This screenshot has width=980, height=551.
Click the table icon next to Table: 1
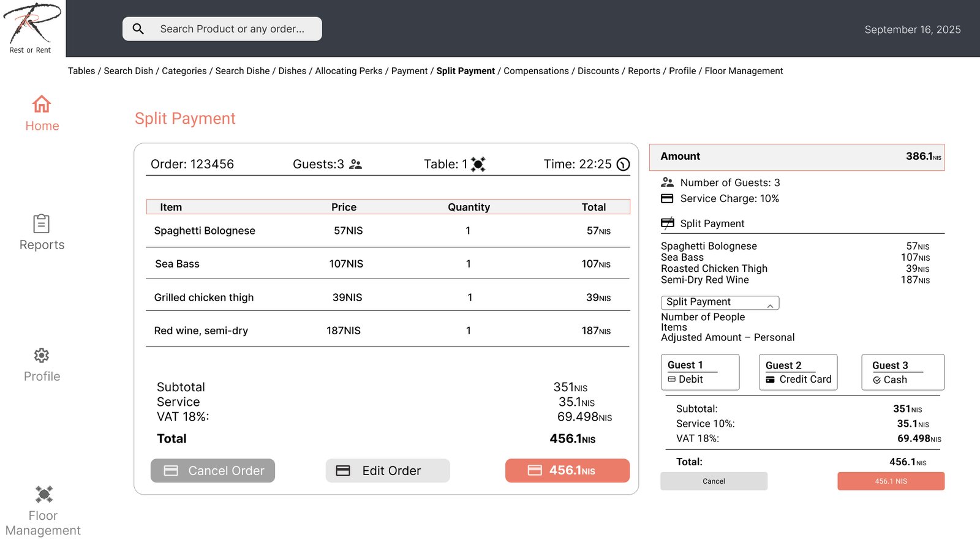[478, 164]
